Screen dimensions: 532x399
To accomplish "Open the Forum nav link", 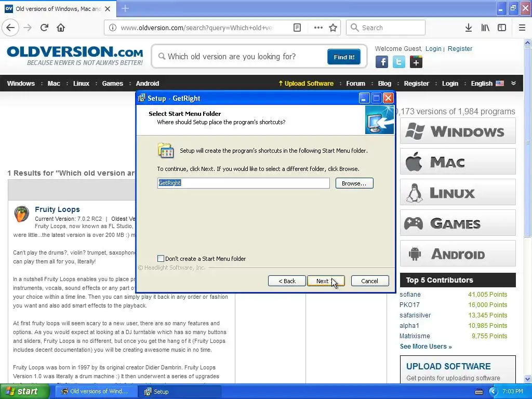I will (355, 84).
